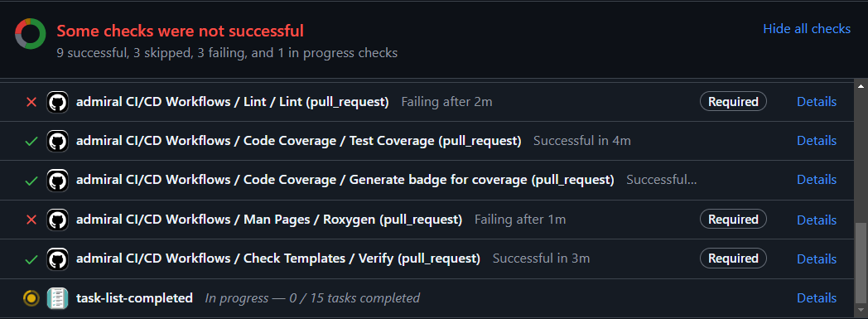Click the Required badge on Verify row

pyautogui.click(x=733, y=259)
